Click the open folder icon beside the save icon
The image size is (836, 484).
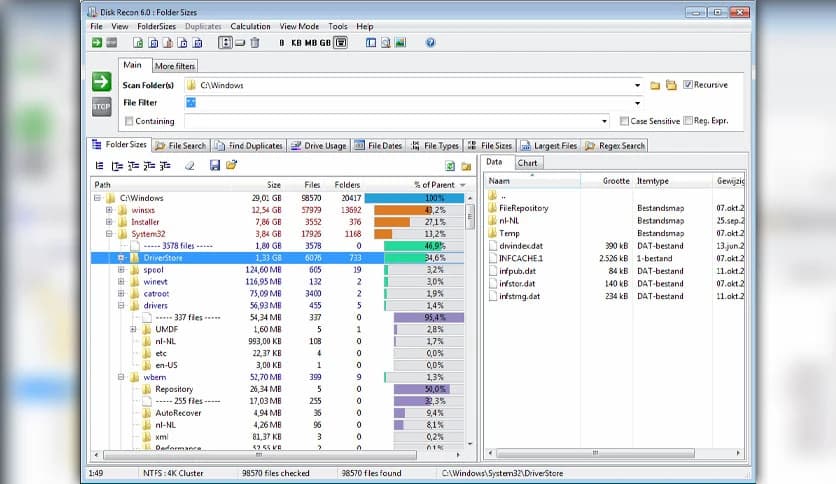tap(231, 165)
